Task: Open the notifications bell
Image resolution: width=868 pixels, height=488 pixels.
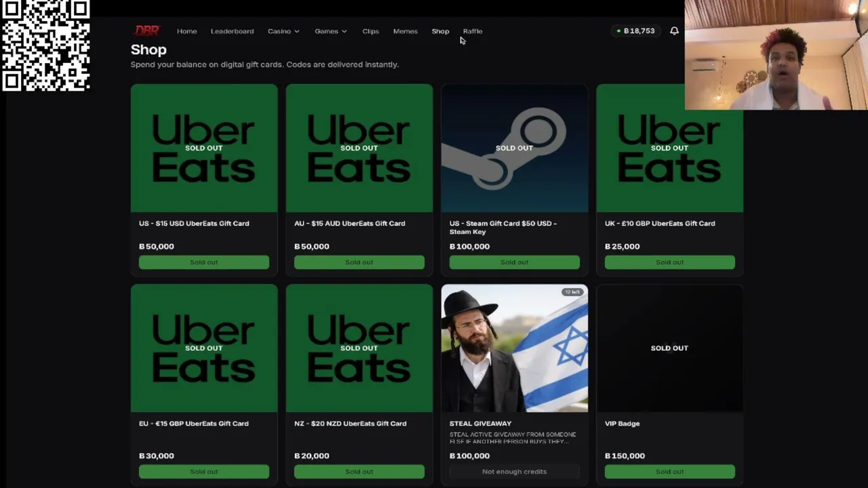Action: [x=674, y=30]
